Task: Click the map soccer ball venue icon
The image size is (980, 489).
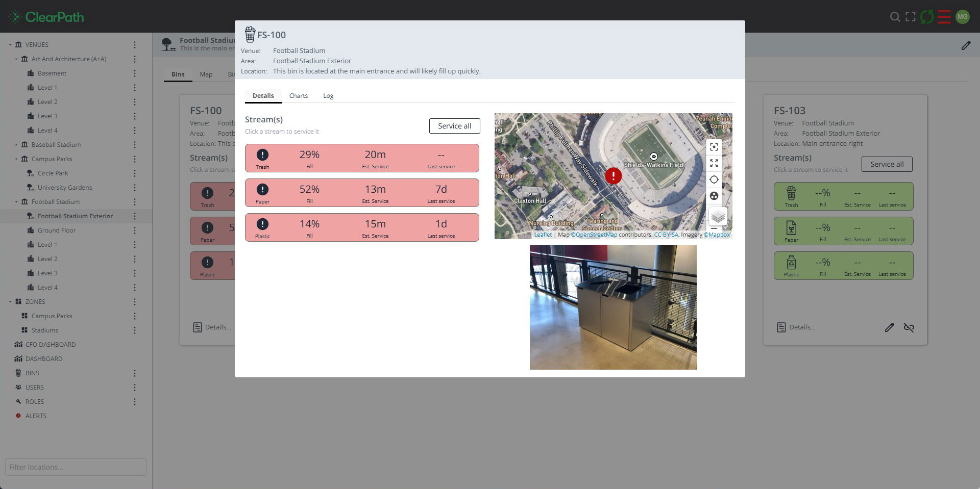Action: pos(714,196)
